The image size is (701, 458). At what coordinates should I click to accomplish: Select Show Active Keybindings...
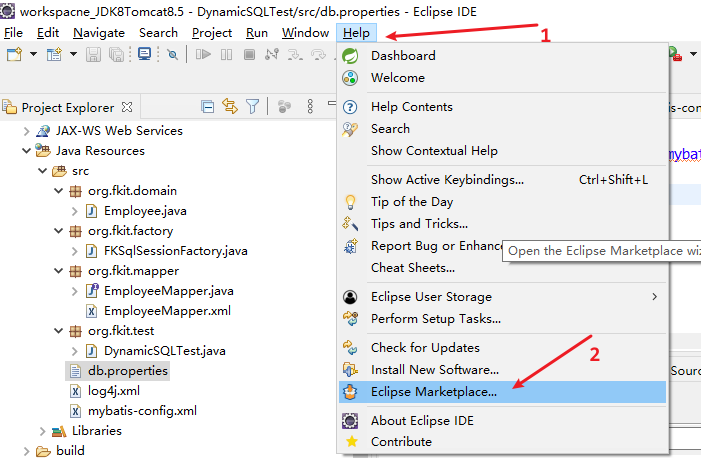click(503, 180)
